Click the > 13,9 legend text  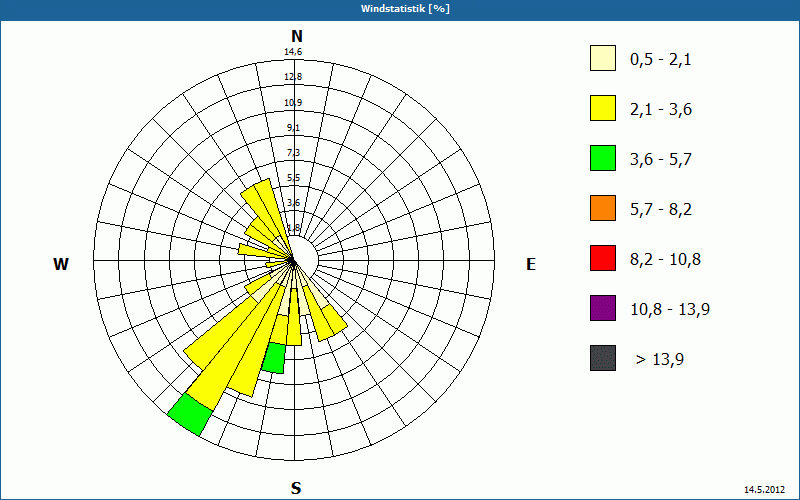pyautogui.click(x=660, y=360)
